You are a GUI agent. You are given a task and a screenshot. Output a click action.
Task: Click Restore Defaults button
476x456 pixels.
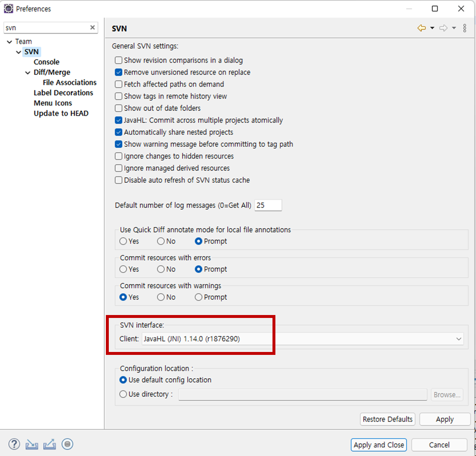pos(388,419)
